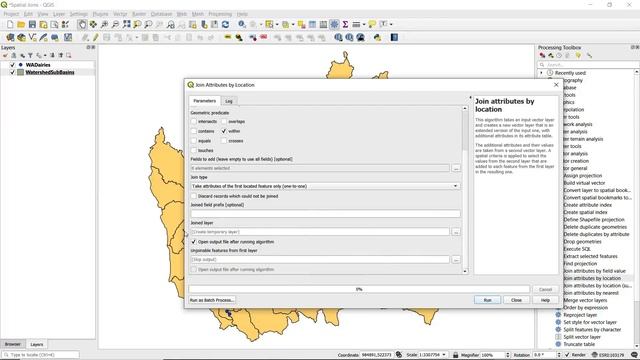
Task: Open the Vector menu
Action: click(120, 14)
